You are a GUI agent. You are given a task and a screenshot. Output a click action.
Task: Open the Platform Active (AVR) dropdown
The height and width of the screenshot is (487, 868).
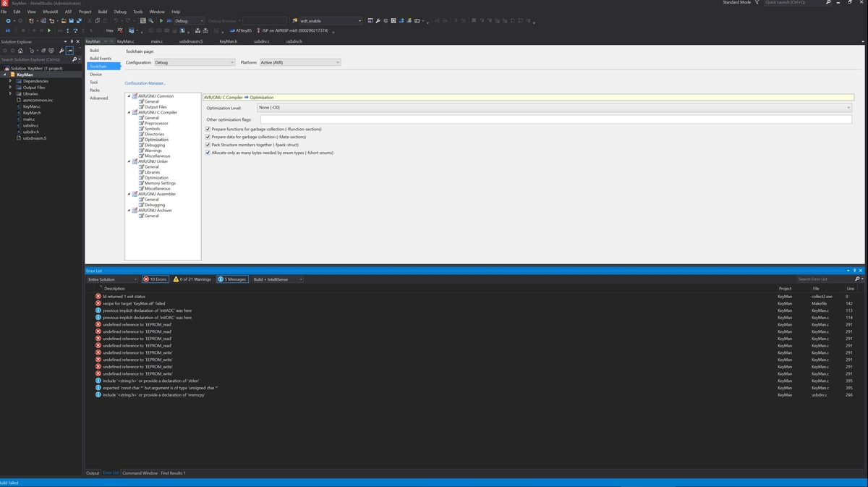coord(299,62)
